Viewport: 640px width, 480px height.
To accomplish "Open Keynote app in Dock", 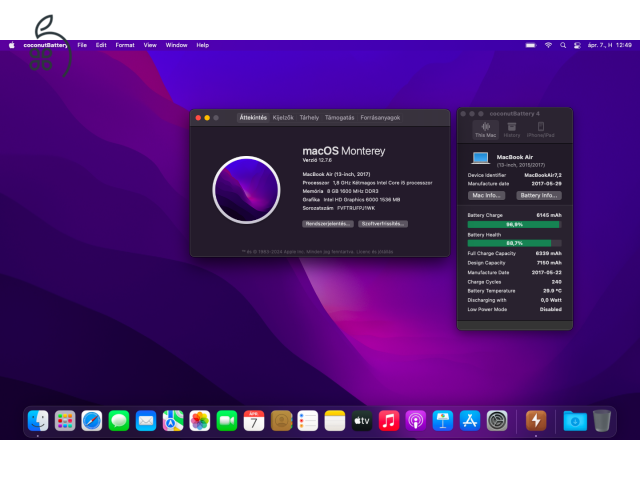I will point(443,421).
